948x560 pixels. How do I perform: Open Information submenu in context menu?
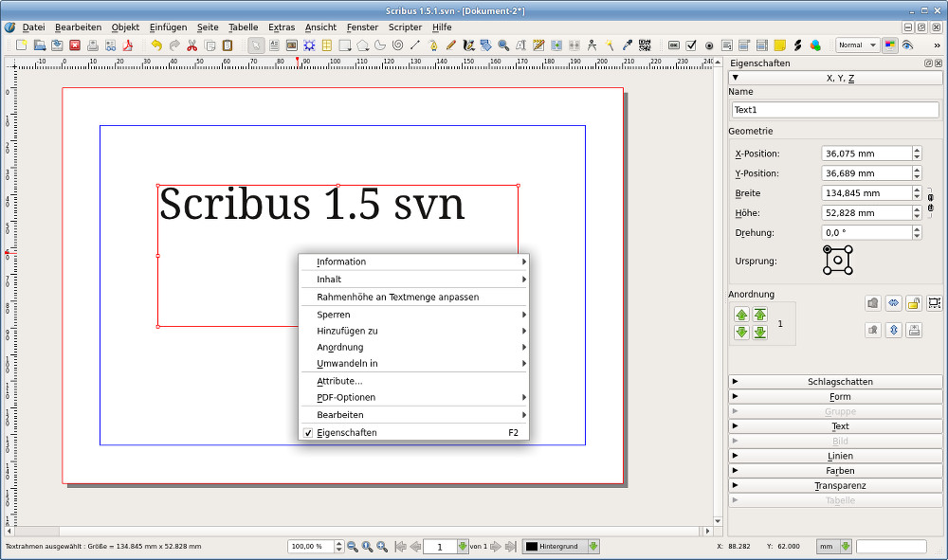[414, 262]
